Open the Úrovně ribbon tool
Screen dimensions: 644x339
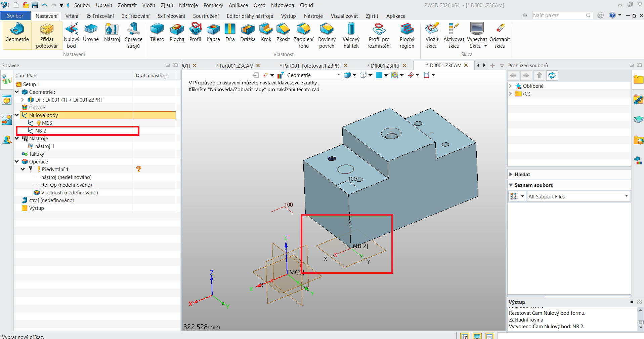[91, 33]
